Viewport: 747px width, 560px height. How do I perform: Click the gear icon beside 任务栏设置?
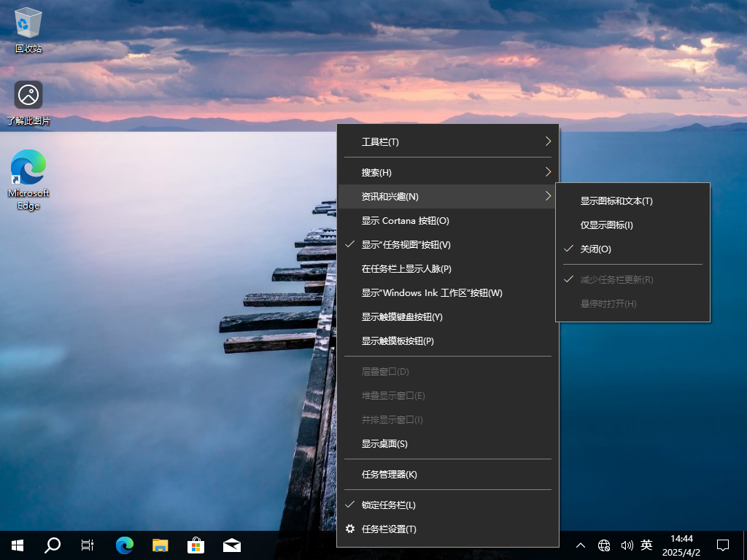(x=350, y=529)
